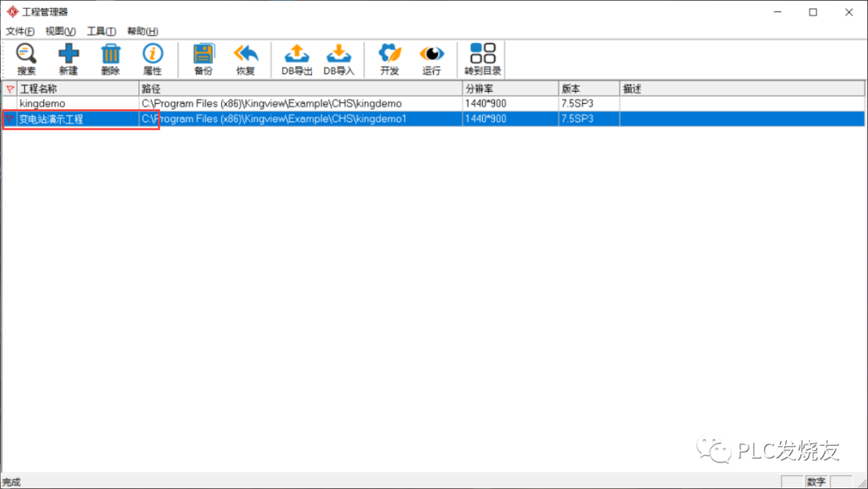Click the DB导出 export icon

pyautogui.click(x=297, y=58)
